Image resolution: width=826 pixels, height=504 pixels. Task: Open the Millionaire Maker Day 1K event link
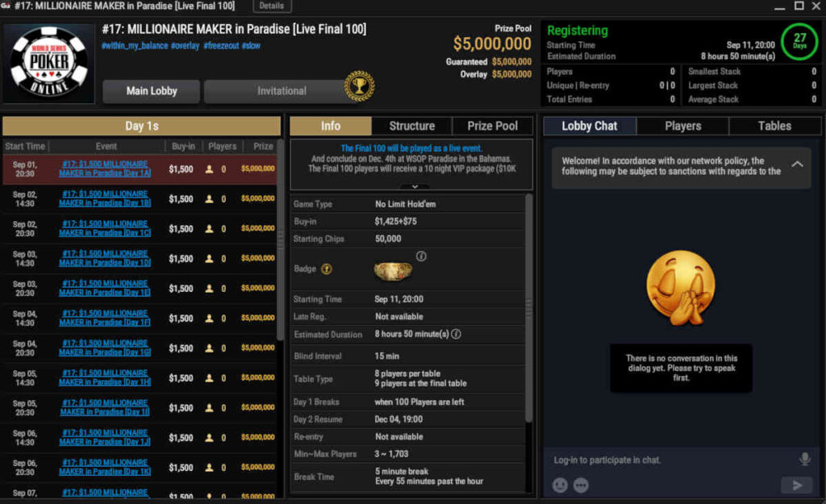coord(105,467)
